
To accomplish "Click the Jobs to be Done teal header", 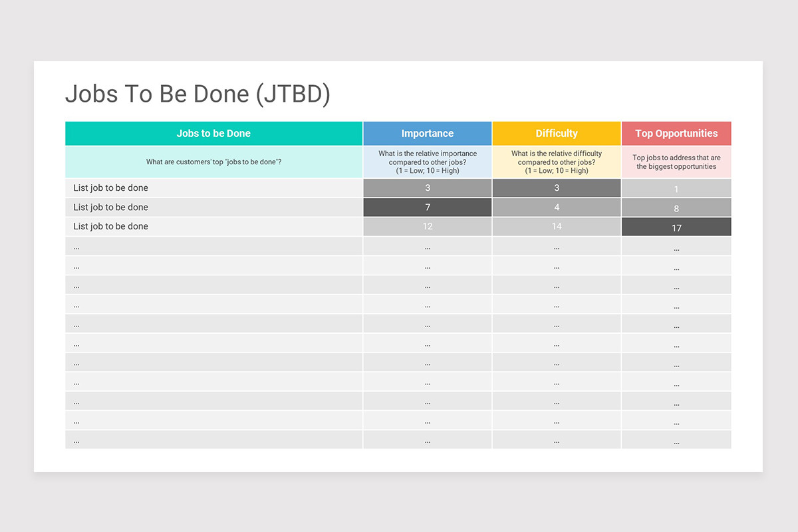I will tap(213, 133).
